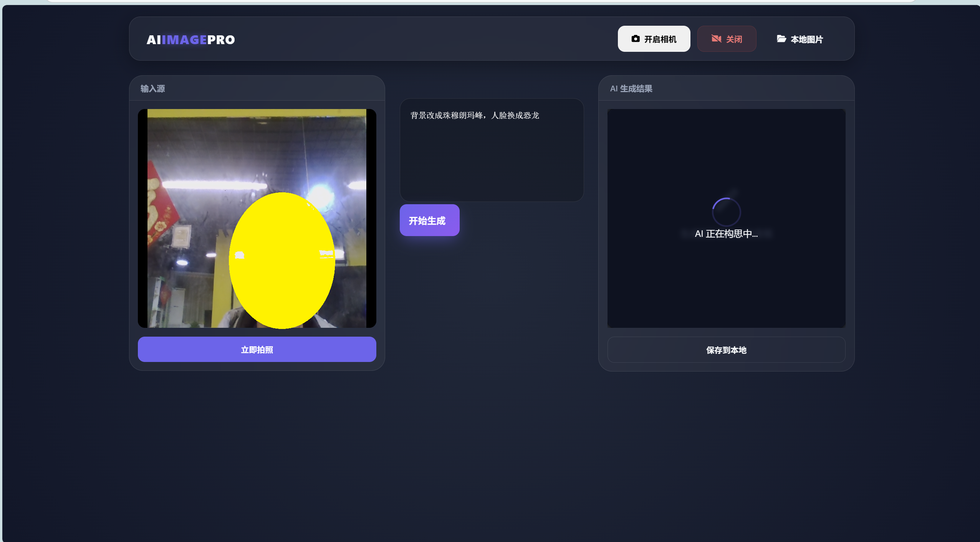The height and width of the screenshot is (542, 980).
Task: Click the AI 生成结果 panel header
Action: click(x=631, y=89)
